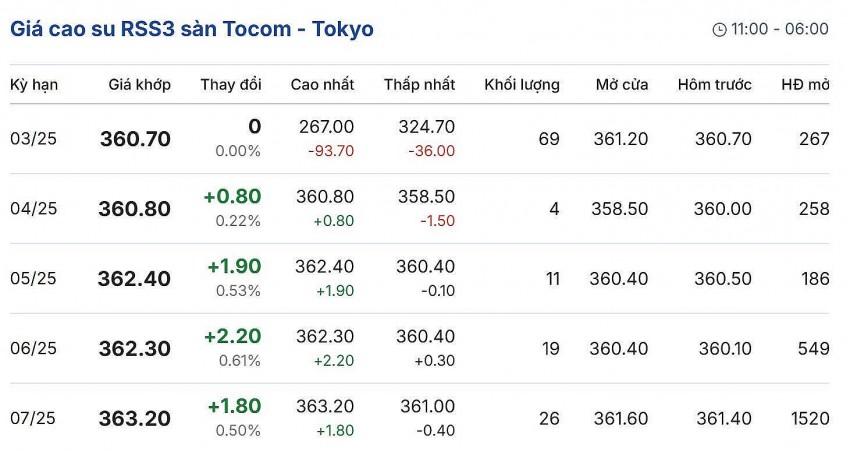Select the Thay đổi column header

[x=230, y=85]
